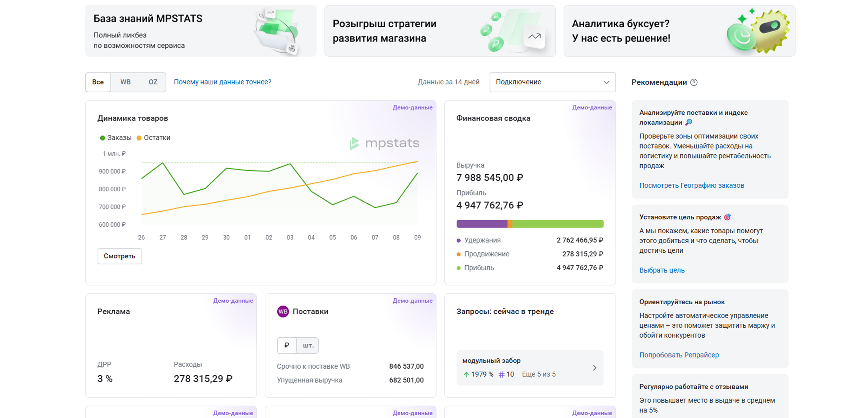Click the purple dot beside Удержания

click(x=458, y=241)
